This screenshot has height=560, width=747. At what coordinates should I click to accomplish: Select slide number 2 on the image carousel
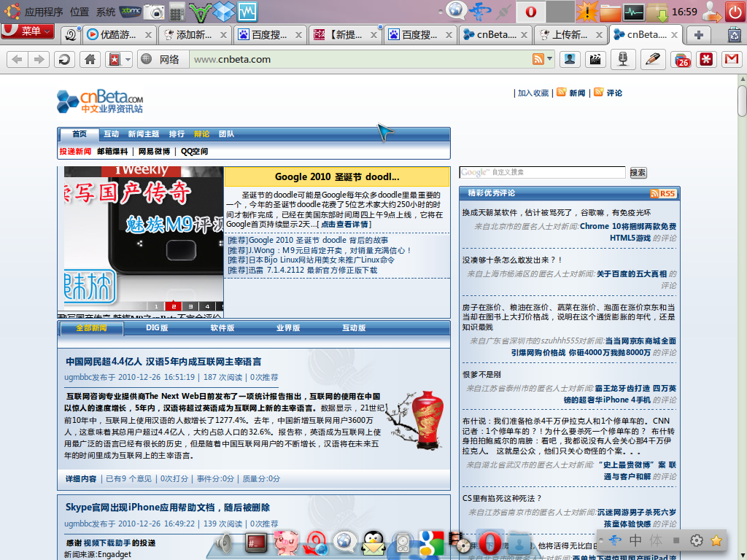(174, 306)
